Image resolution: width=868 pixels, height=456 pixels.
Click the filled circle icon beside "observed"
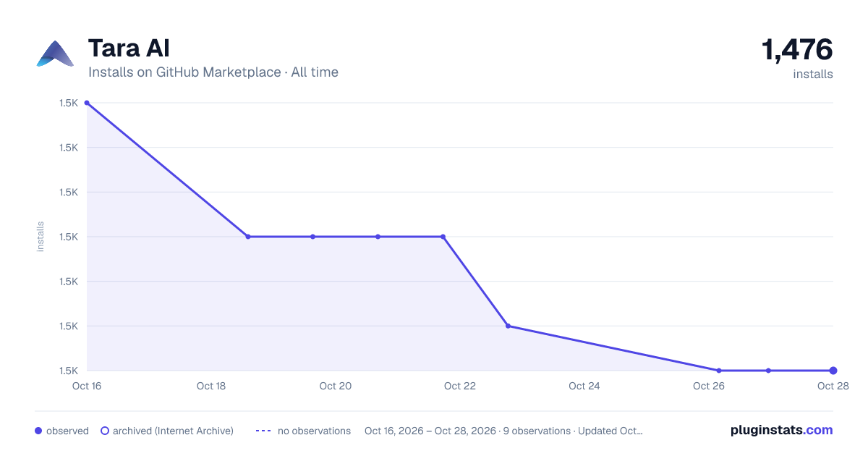tap(38, 431)
